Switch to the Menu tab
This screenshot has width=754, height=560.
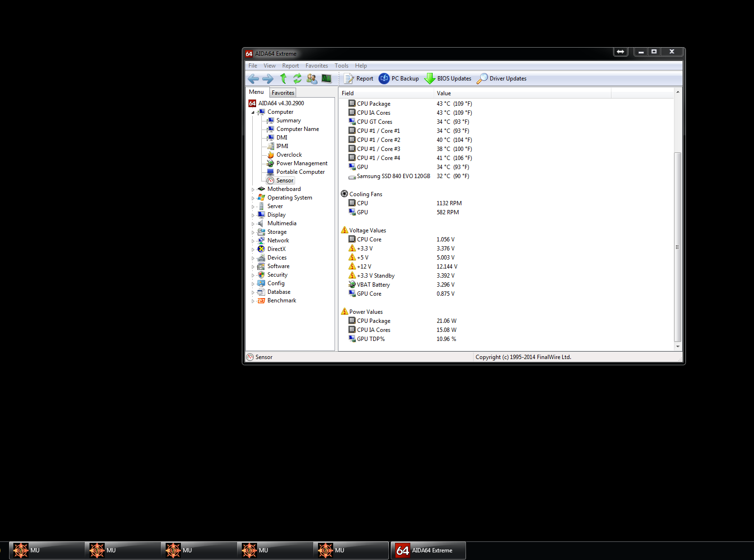click(x=256, y=92)
